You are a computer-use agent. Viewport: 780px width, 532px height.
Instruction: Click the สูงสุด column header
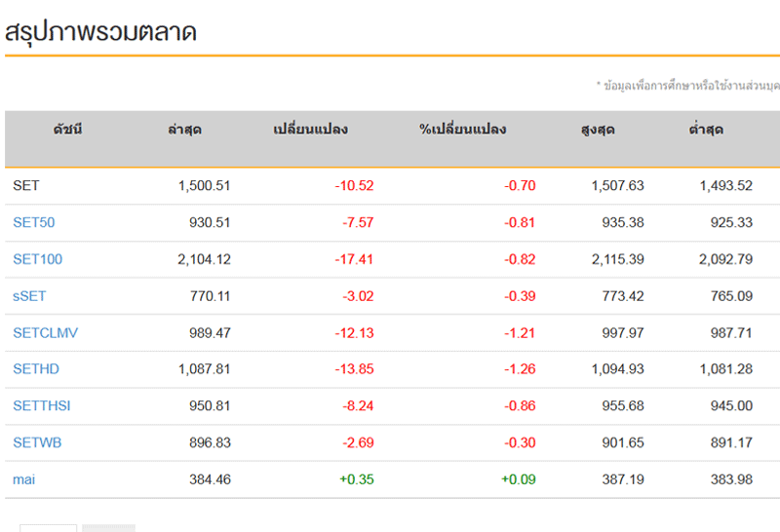(x=597, y=130)
